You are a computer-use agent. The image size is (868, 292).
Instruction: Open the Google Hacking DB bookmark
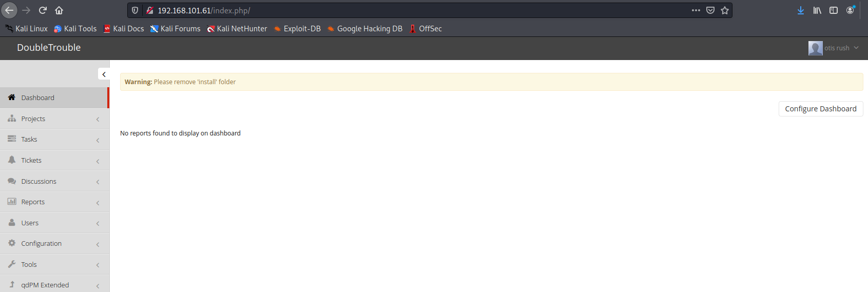coord(365,29)
